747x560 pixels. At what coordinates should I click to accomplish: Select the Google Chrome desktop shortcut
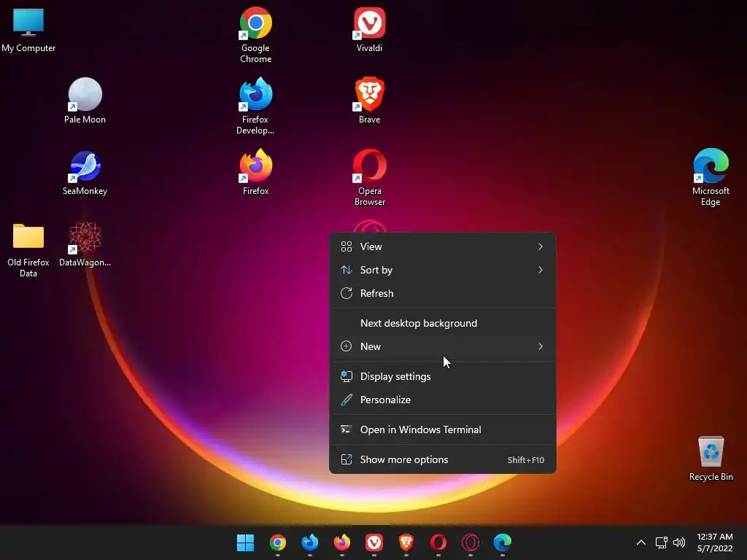tap(256, 35)
